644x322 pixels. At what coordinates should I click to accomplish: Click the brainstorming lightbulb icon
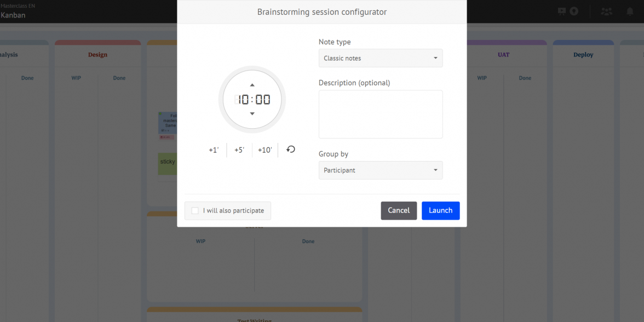[x=574, y=11]
